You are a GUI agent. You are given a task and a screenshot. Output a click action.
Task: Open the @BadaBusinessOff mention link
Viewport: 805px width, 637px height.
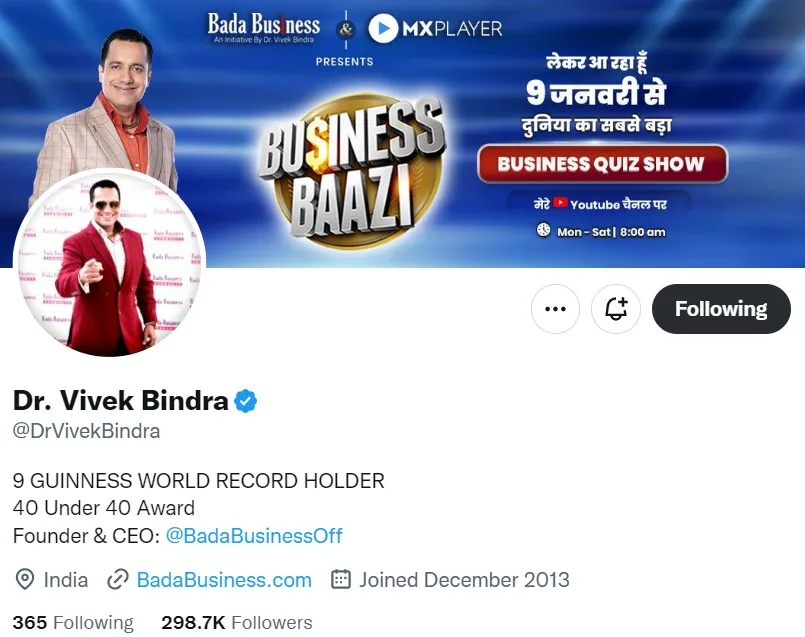(254, 536)
